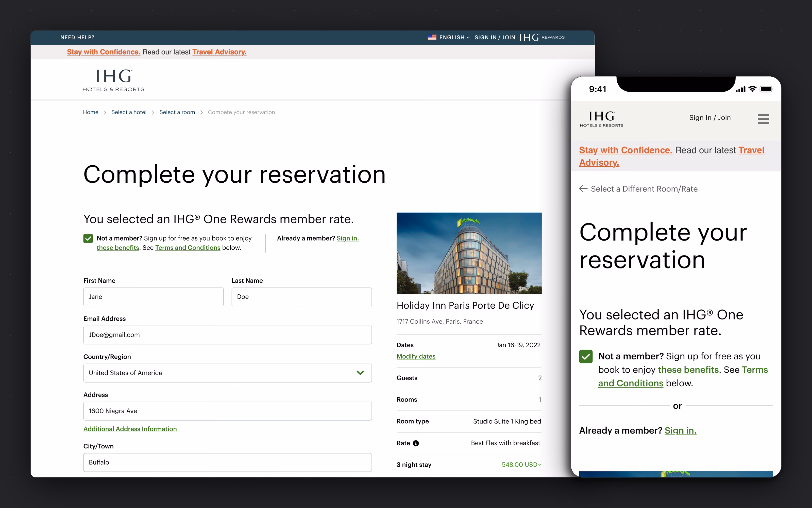Open desktop Travel Advisory link
Image resolution: width=812 pixels, height=508 pixels.
pos(219,52)
